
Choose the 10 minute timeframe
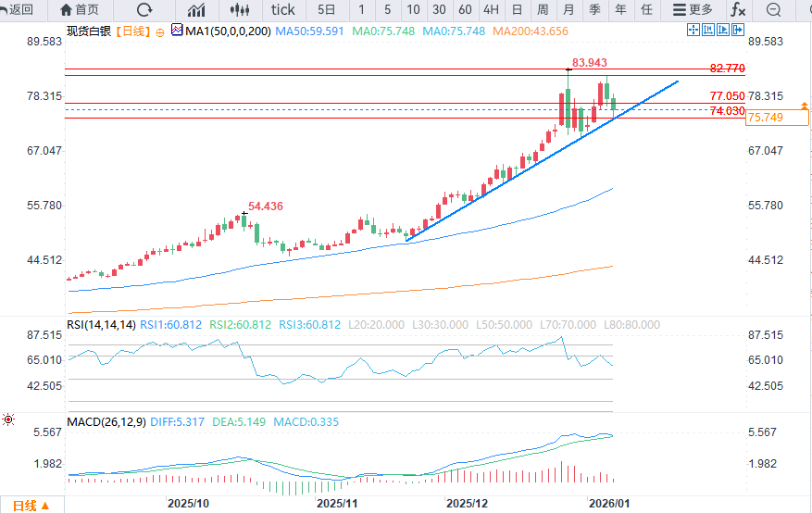point(413,10)
